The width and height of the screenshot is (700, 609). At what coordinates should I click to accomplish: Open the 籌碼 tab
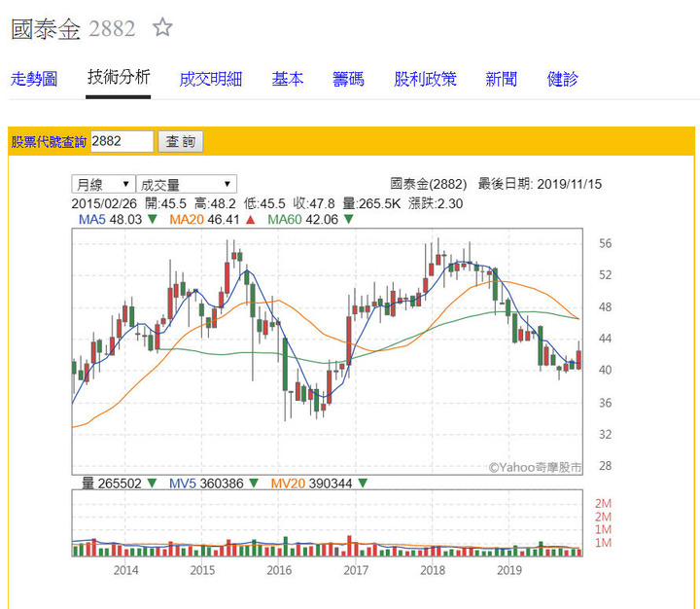coord(348,79)
